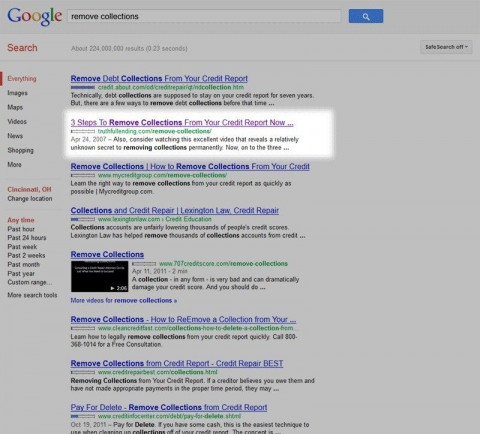
Task: Click the search box containing 'remove collections'
Action: click(x=204, y=16)
